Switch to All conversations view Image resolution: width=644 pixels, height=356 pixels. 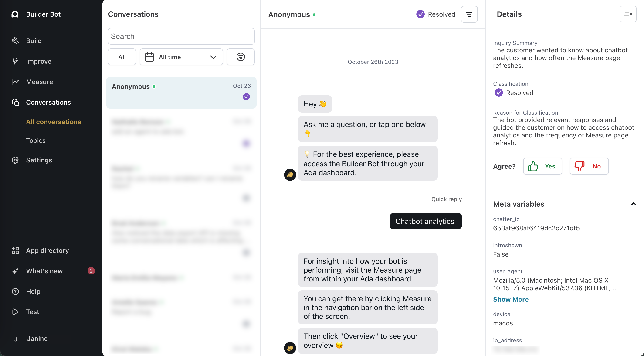coord(54,122)
